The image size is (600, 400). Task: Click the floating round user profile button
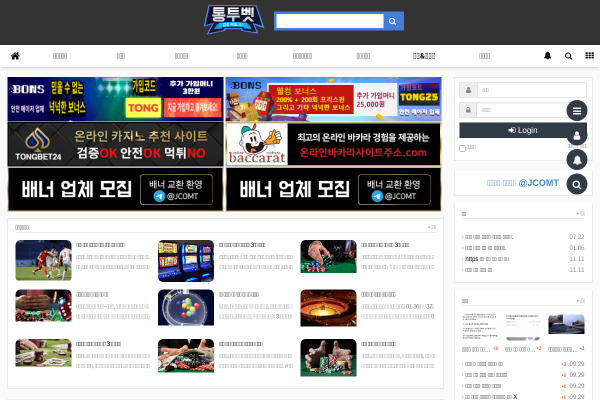(x=577, y=135)
